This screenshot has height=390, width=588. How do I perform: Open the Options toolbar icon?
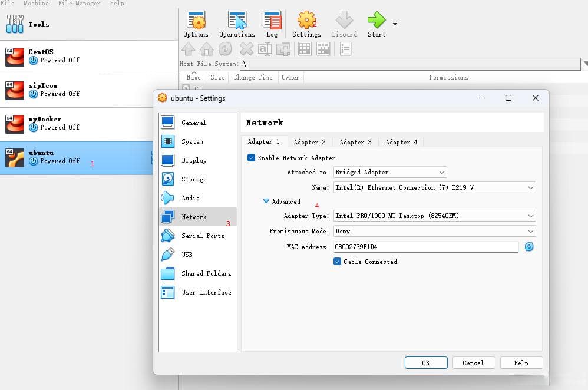click(x=196, y=24)
